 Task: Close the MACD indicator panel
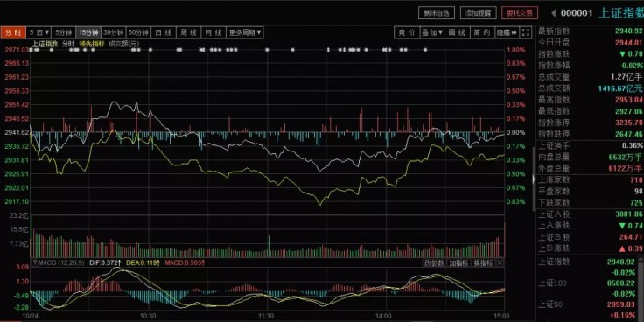tap(500, 262)
